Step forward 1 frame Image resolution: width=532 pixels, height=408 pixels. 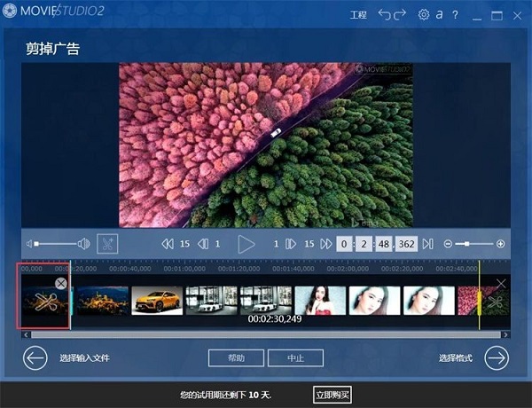point(291,244)
